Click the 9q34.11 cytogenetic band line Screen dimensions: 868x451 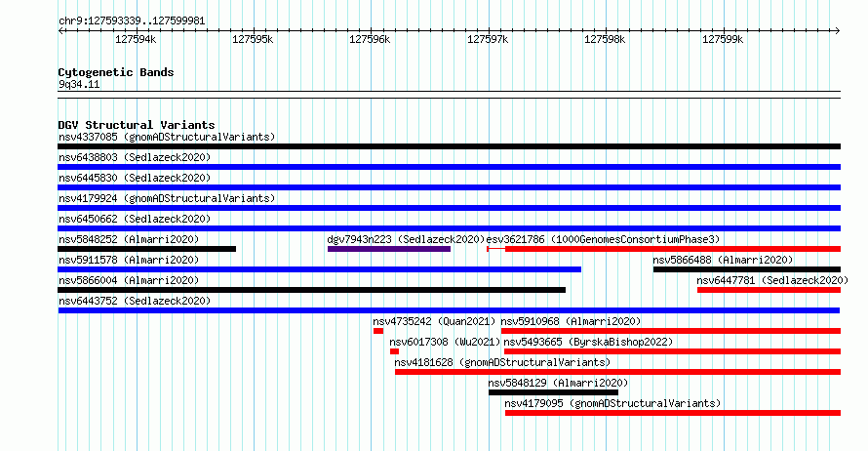point(449,95)
